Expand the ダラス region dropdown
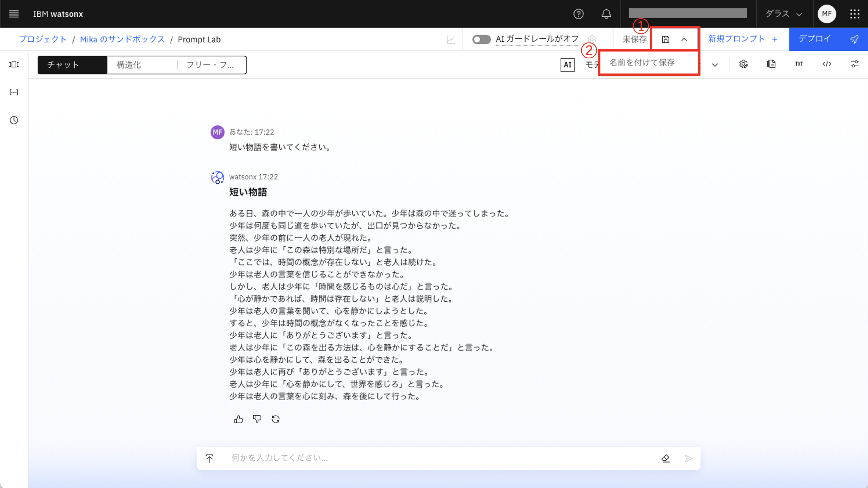 pyautogui.click(x=784, y=14)
